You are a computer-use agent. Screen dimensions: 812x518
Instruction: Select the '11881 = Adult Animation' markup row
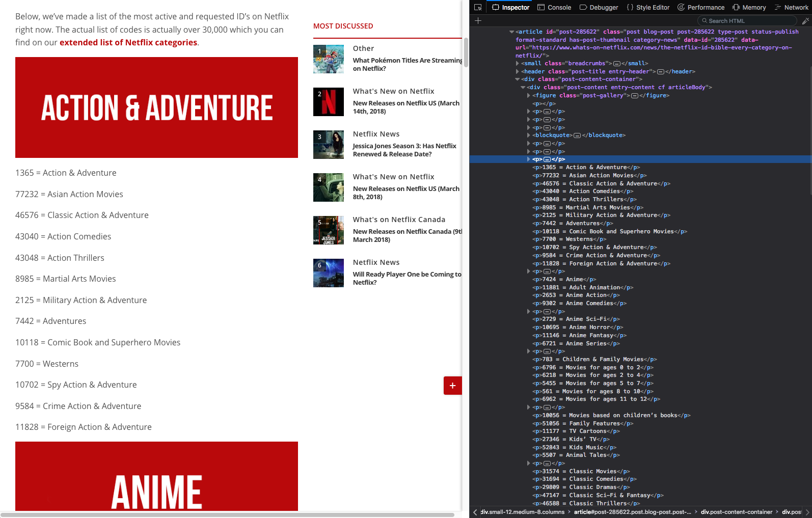click(583, 288)
